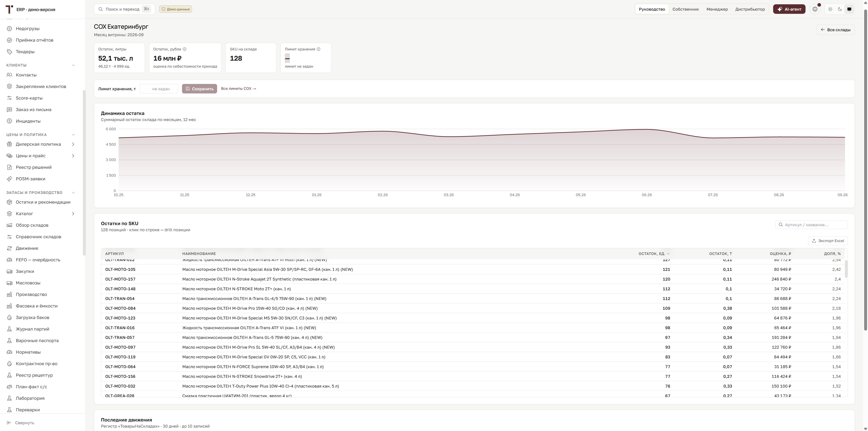This screenshot has height=431, width=868.
Task: Open Обзор складов warehouse icon
Action: (10, 225)
